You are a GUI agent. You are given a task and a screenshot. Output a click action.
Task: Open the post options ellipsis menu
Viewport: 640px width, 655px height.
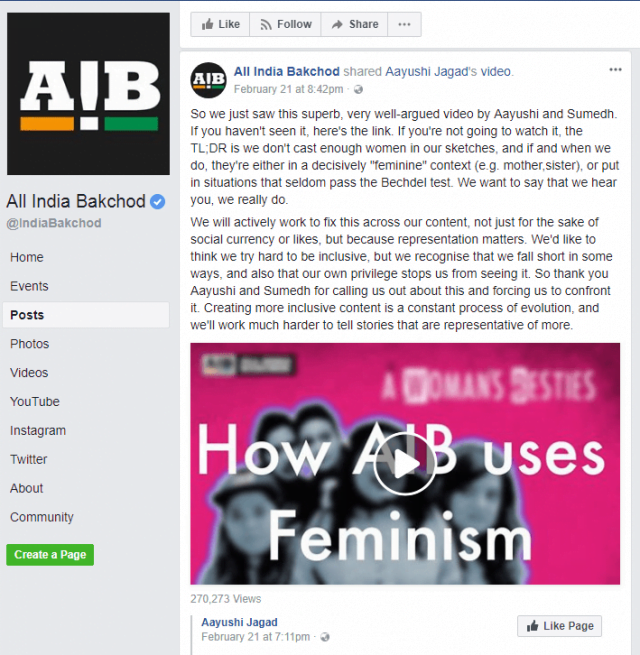point(615,70)
